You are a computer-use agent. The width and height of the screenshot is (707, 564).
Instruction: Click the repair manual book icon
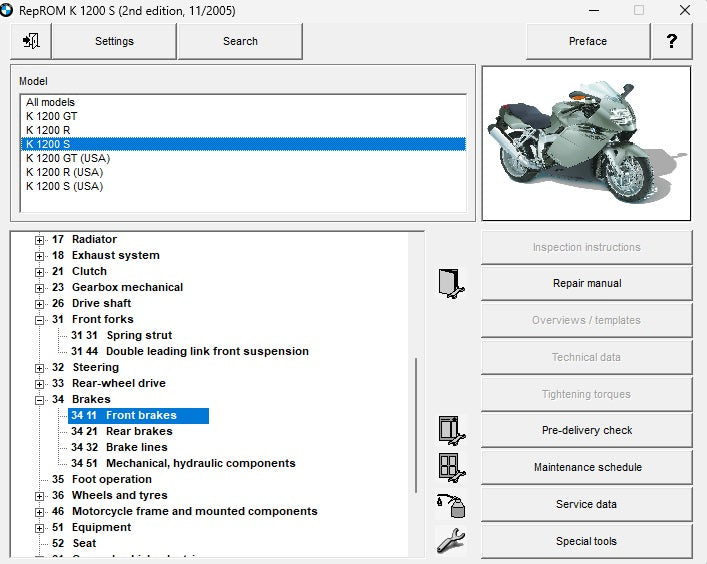pos(451,284)
